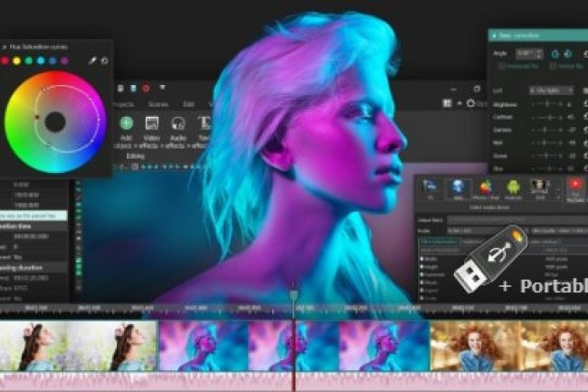The image size is (588, 392).
Task: Click inside the hue saturation color wheel
Action: click(55, 122)
